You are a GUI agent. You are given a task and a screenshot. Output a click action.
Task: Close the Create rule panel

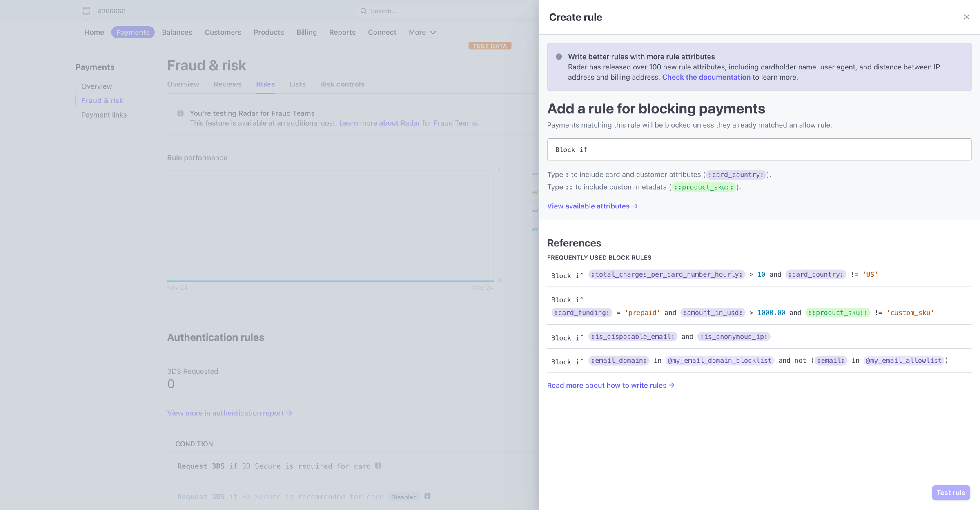coord(966,17)
